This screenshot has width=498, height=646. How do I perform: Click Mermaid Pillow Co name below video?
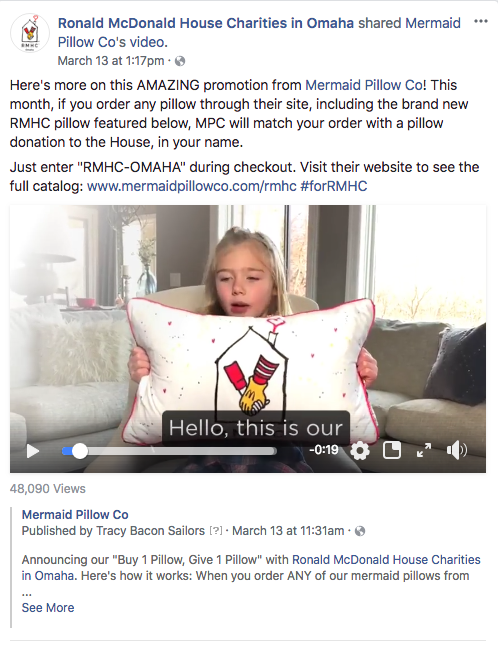tap(75, 515)
